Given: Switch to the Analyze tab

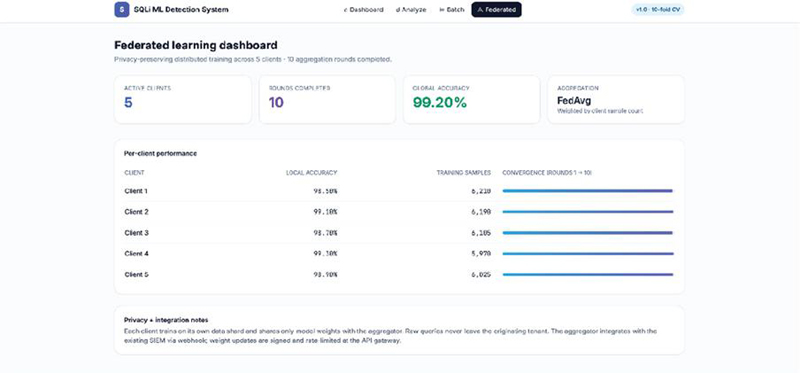Looking at the screenshot, I should click(x=411, y=10).
